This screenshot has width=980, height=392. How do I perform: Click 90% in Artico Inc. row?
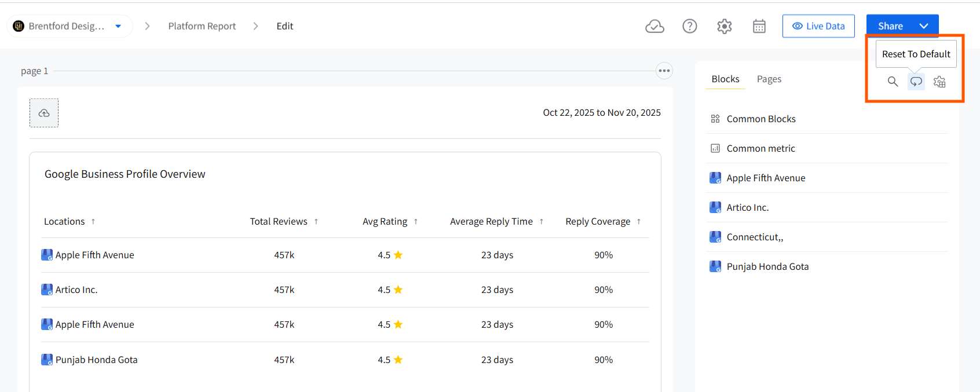(x=604, y=290)
